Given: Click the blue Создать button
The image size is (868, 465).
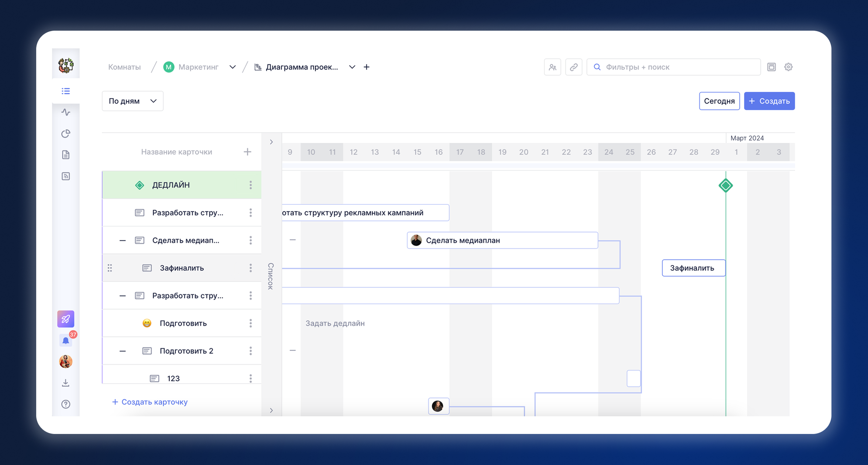Looking at the screenshot, I should click(x=769, y=101).
